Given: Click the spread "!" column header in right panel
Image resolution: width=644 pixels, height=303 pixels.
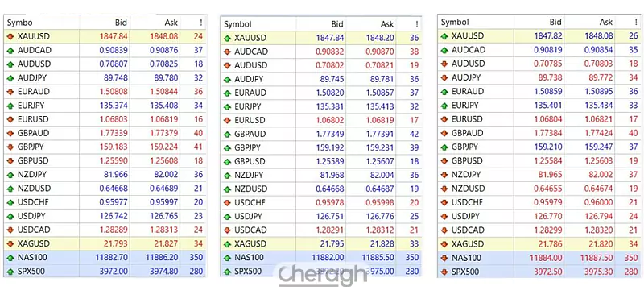Looking at the screenshot, I should click(636, 23).
